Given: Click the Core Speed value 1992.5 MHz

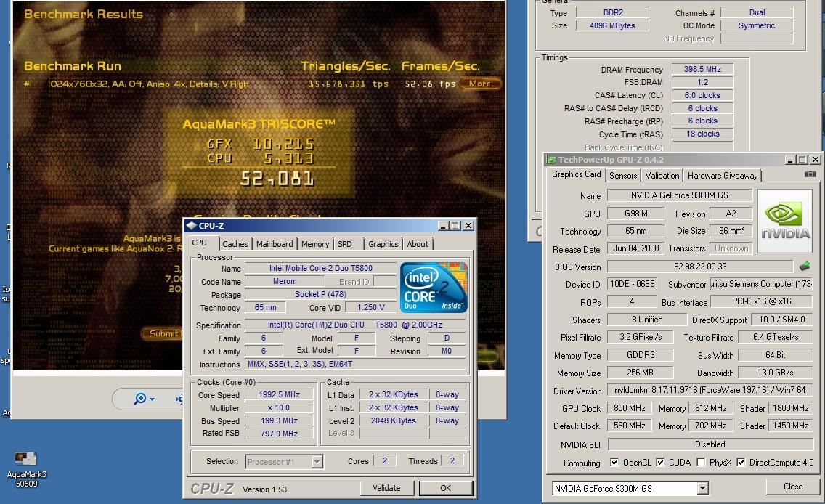Looking at the screenshot, I should (x=280, y=394).
